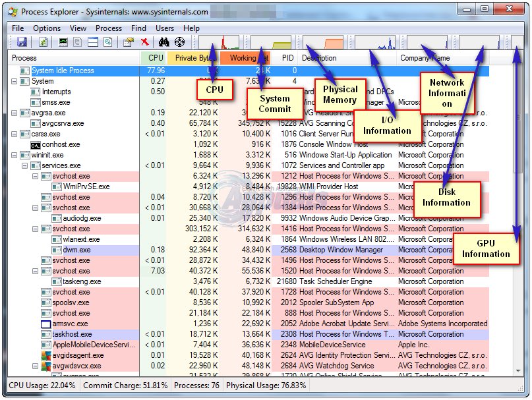Image resolution: width=532 pixels, height=400 pixels.
Task: Select the taskeng.exe process row
Action: click(249, 281)
